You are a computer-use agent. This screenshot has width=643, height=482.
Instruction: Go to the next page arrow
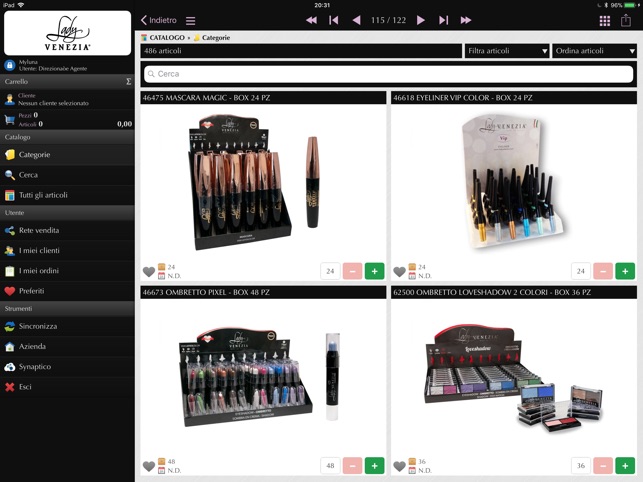[421, 20]
